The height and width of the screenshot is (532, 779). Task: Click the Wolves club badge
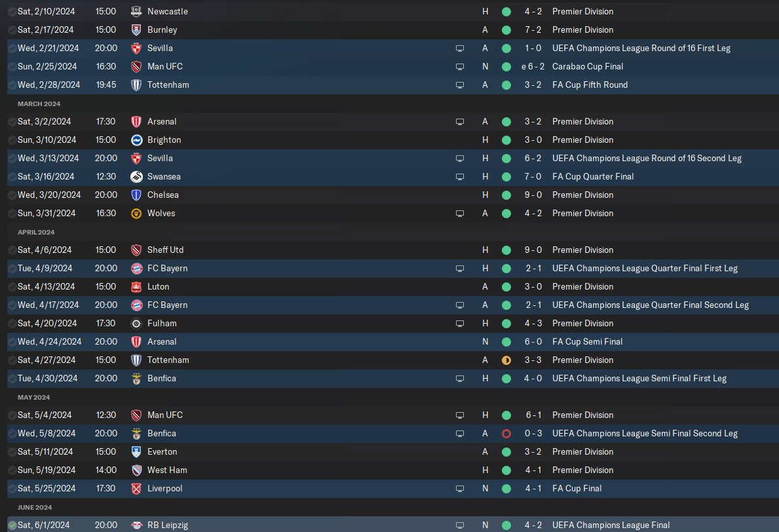click(x=136, y=214)
